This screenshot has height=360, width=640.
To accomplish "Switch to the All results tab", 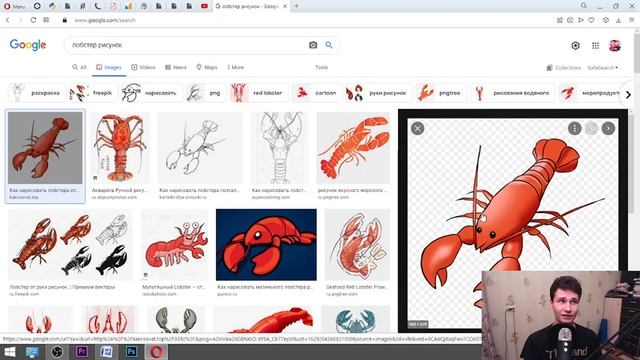I will click(x=79, y=67).
